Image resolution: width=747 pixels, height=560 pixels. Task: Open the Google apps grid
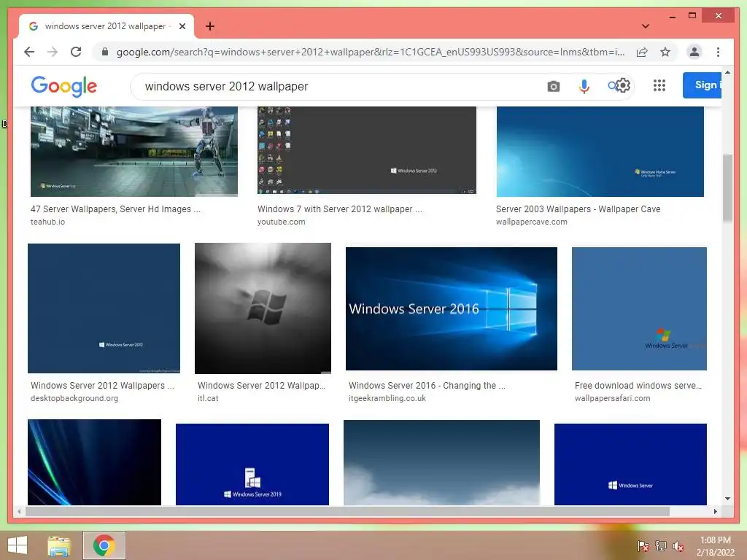(659, 86)
